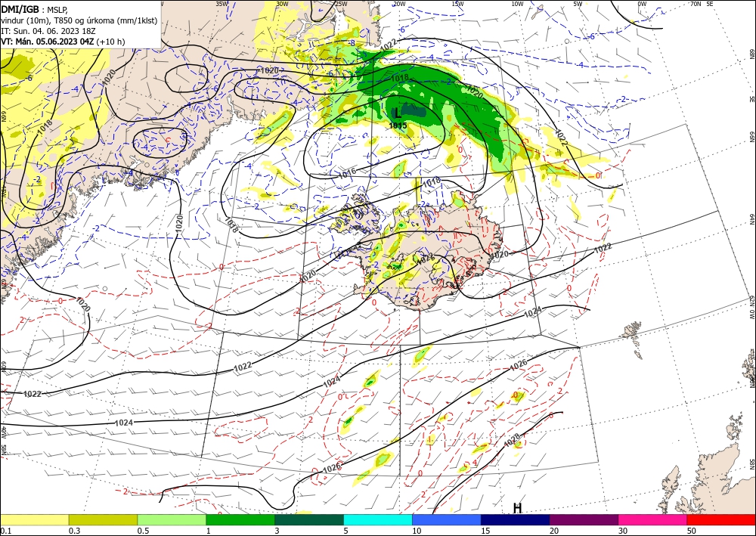Click the legend scale value 50
The width and height of the screenshot is (756, 536).
[x=692, y=531]
